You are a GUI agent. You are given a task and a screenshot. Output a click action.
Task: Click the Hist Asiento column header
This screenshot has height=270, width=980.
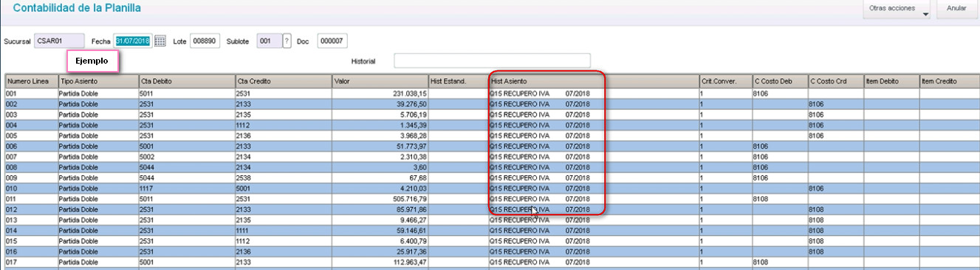[x=594, y=81]
